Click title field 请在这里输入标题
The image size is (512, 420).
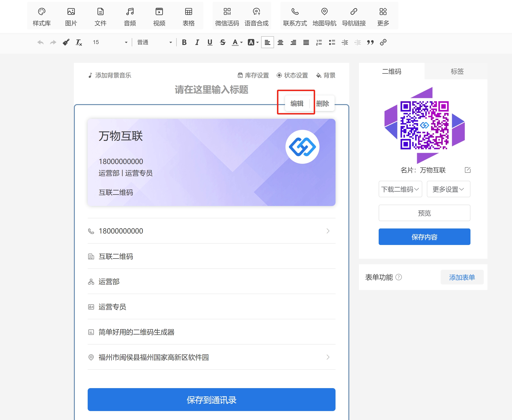pos(211,89)
